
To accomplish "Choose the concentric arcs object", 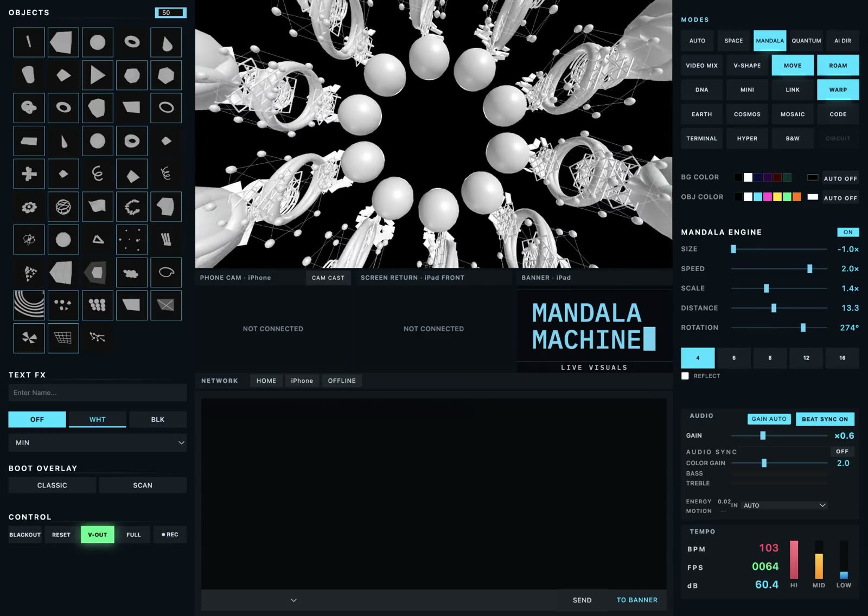I will [x=29, y=305].
